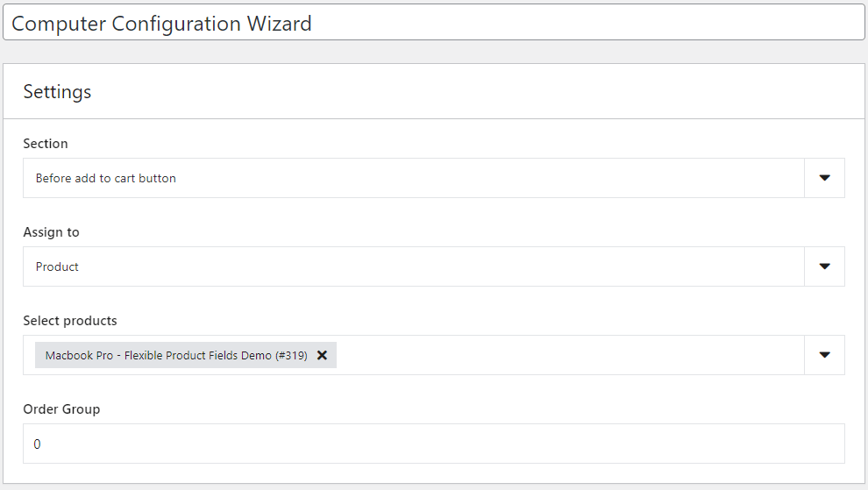
Task: Click the Settings panel heading
Action: tap(57, 92)
